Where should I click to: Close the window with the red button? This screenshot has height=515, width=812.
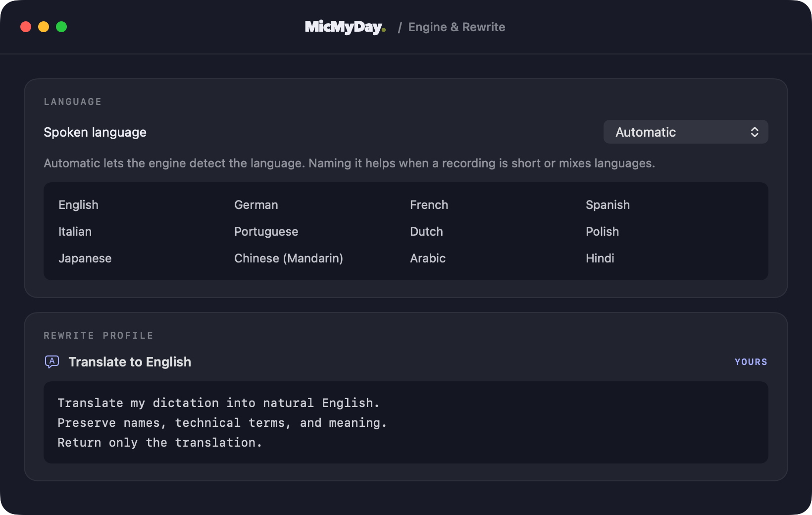click(x=26, y=27)
